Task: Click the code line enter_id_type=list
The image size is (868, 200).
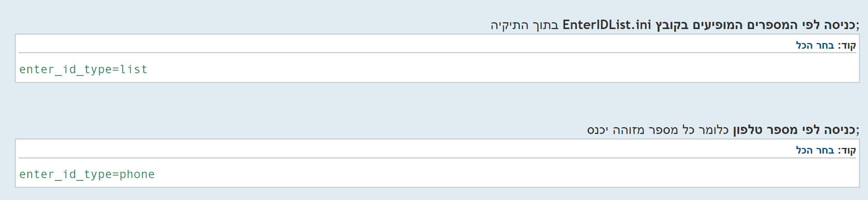Action: pyautogui.click(x=83, y=69)
